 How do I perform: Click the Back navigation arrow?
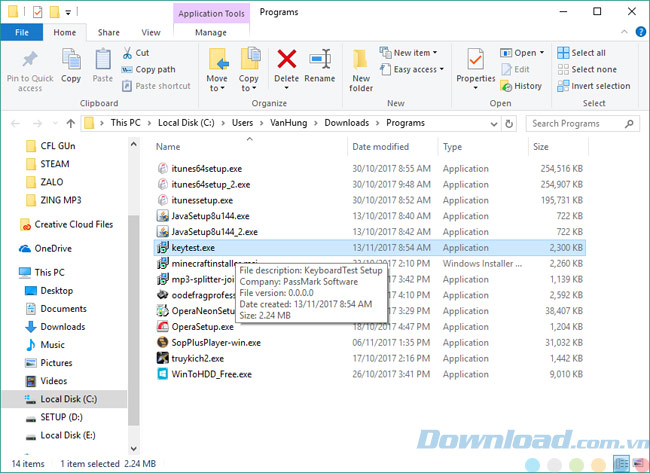[x=16, y=124]
